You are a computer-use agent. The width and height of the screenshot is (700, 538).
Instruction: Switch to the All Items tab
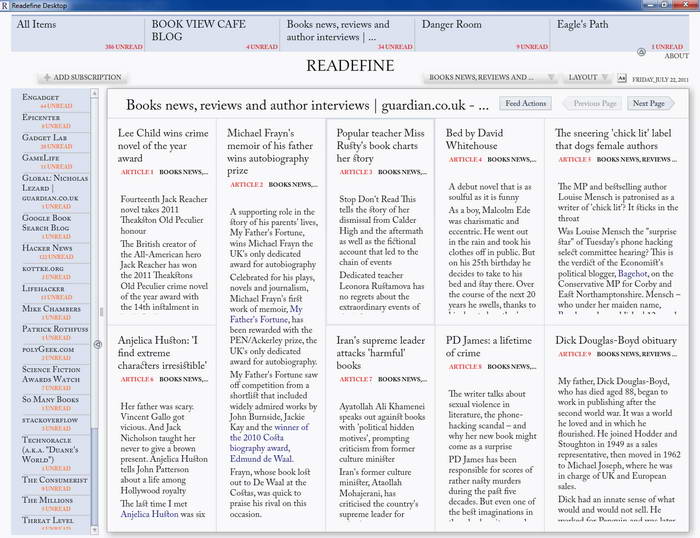coord(78,34)
